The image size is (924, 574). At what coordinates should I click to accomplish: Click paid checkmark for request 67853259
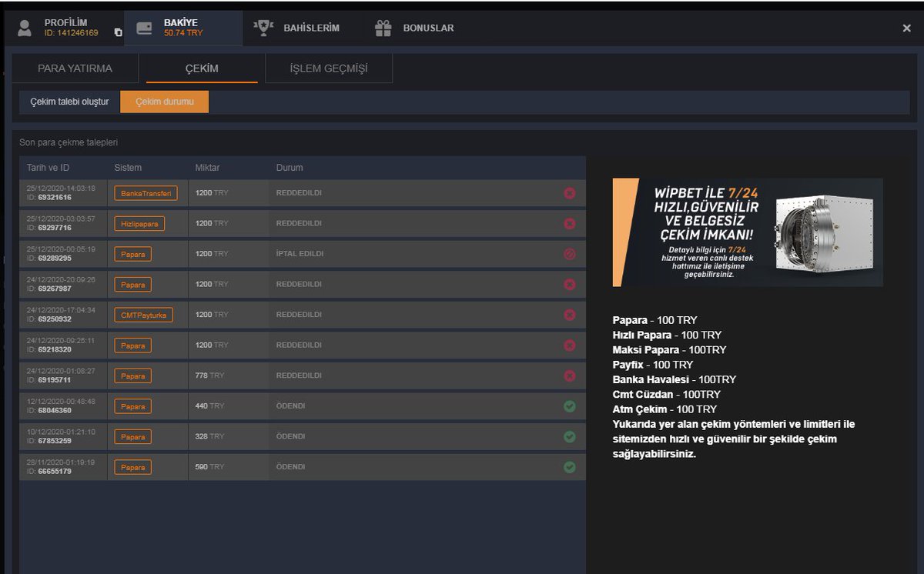point(570,437)
